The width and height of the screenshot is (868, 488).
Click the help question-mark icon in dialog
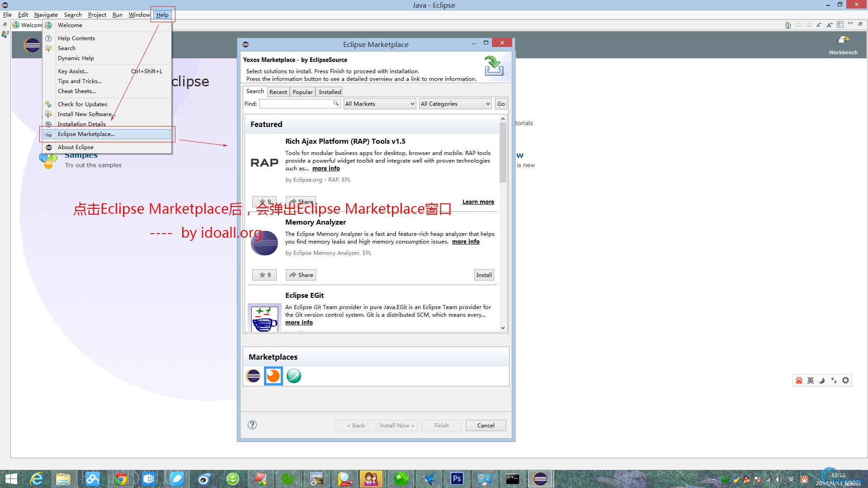tap(252, 425)
